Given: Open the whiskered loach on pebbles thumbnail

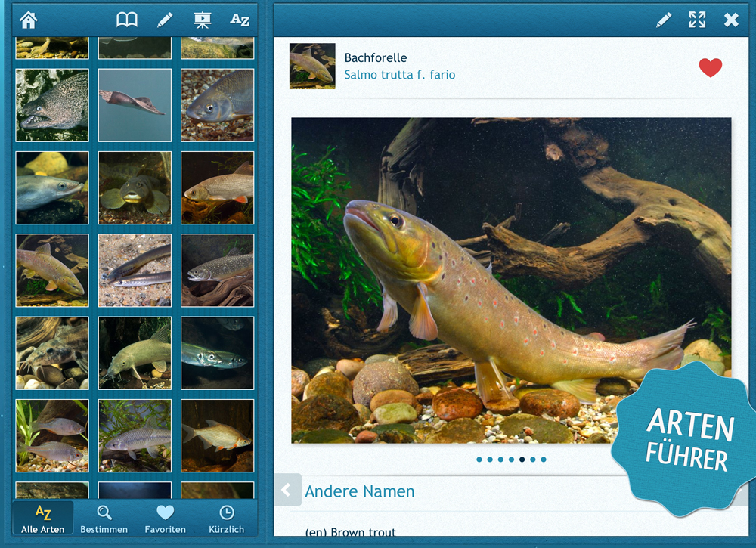Looking at the screenshot, I should pyautogui.click(x=52, y=353).
